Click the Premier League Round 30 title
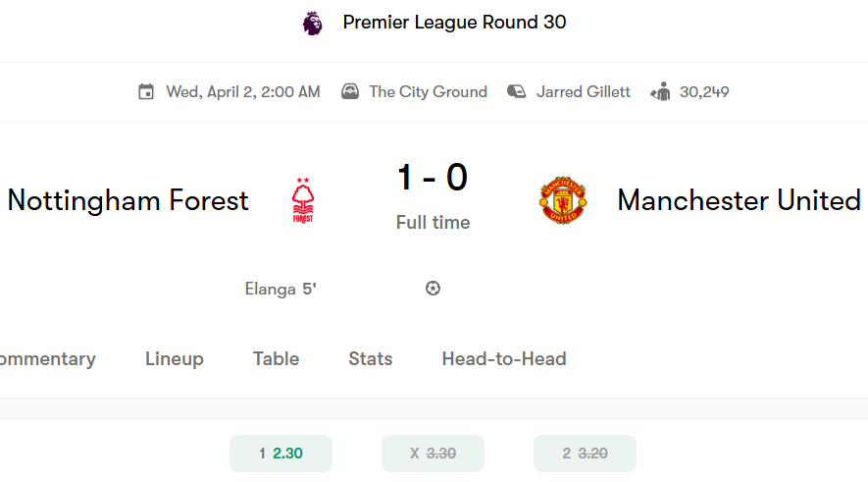The height and width of the screenshot is (482, 868). (454, 23)
